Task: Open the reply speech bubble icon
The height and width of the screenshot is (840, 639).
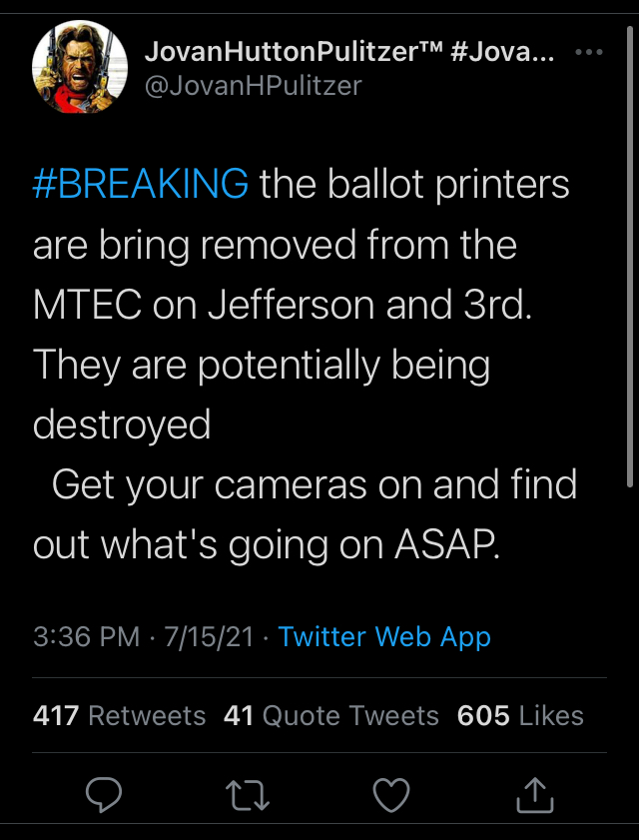Action: [104, 794]
